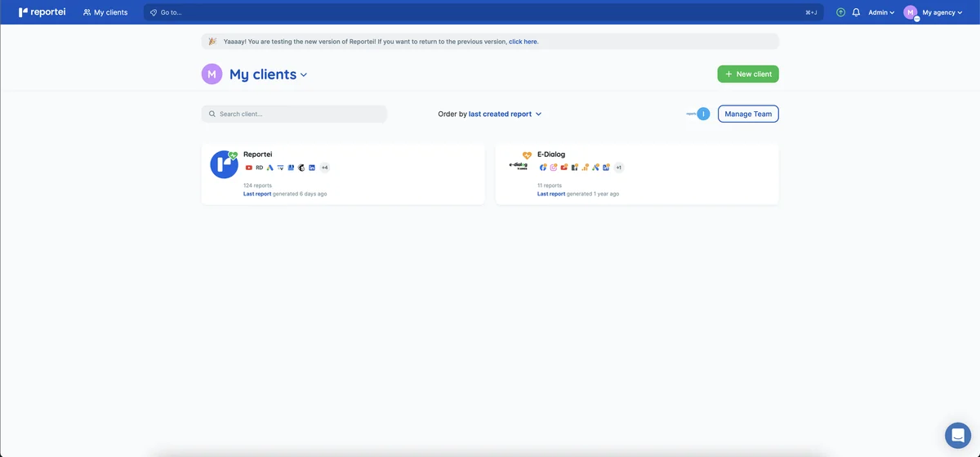Click the Mailchimp icon on Reportei card

301,168
